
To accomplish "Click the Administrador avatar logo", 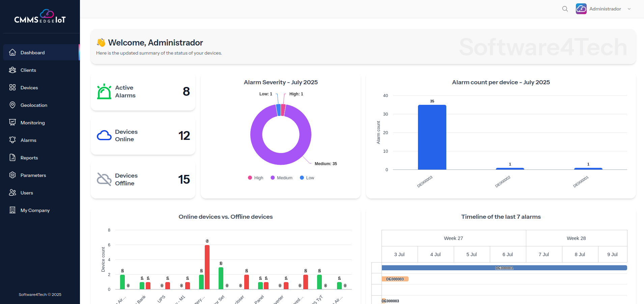I will [581, 9].
